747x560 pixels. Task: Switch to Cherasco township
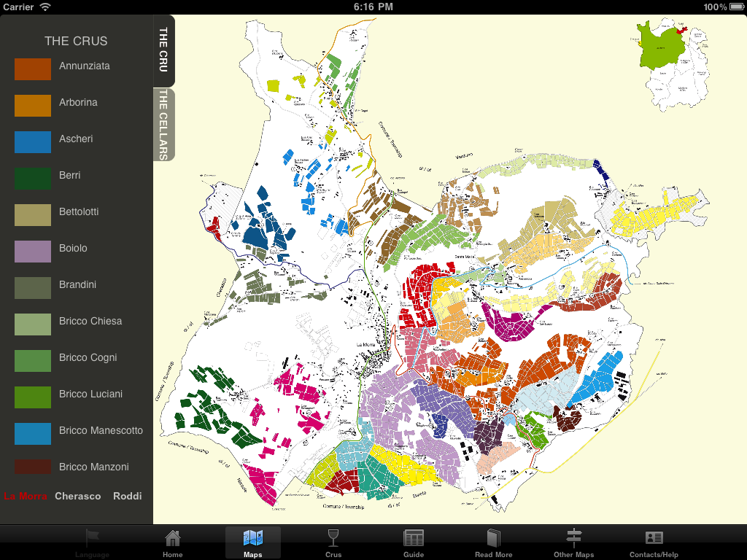click(78, 497)
